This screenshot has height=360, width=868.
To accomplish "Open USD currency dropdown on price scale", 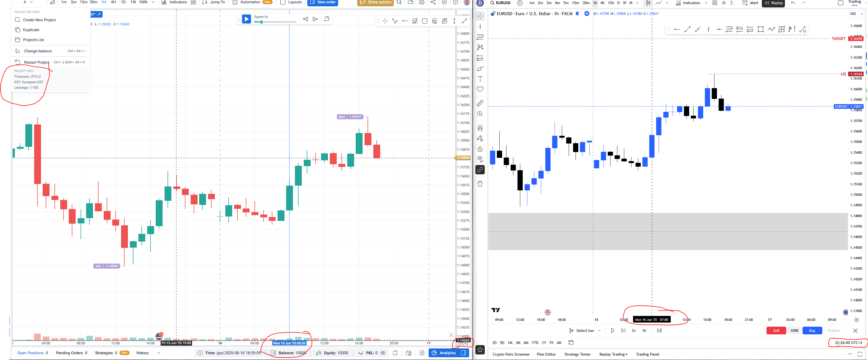I will (x=856, y=14).
